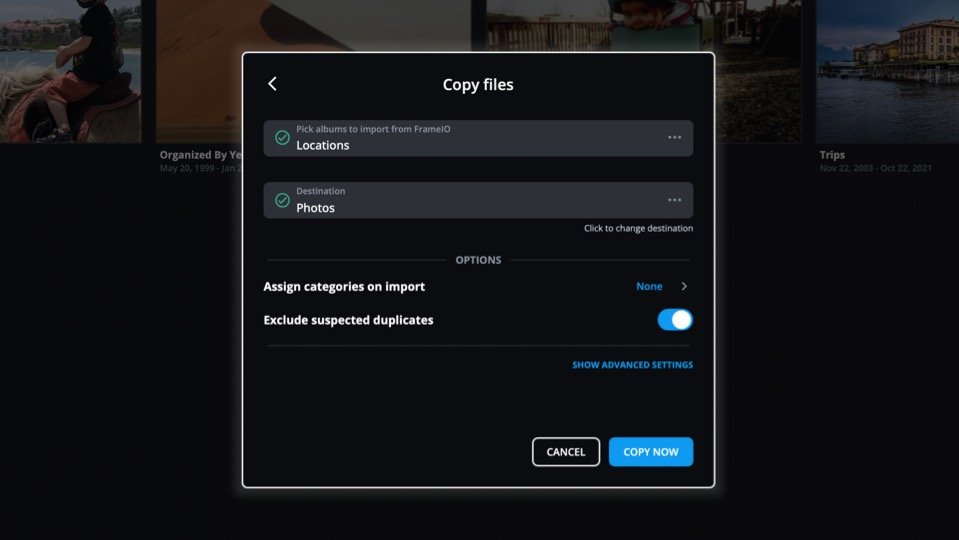Open the three-dot menu for Locations
959x540 pixels.
(x=674, y=138)
